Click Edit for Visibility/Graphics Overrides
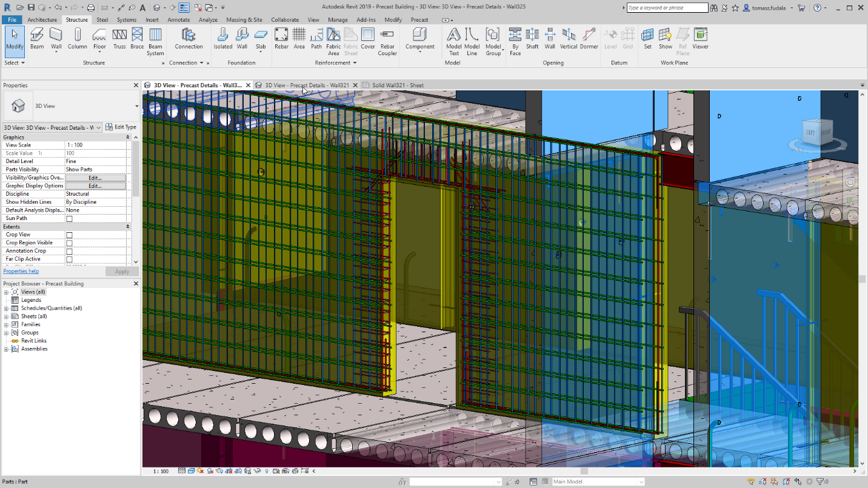 96,178
